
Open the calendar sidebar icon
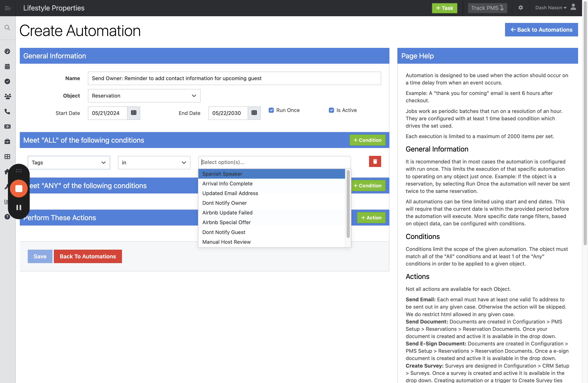[7, 66]
